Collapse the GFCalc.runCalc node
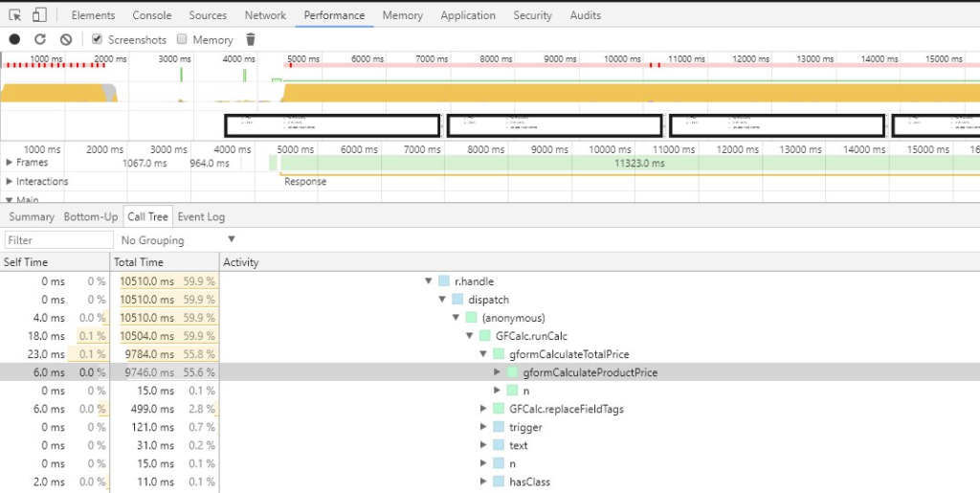Viewport: 980px width, 493px height. (x=469, y=336)
